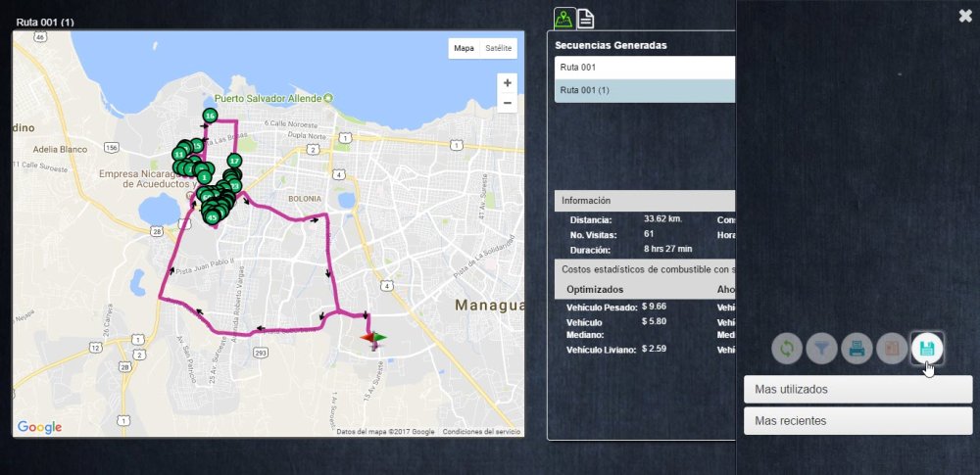980x475 pixels.
Task: Click stop marker 23 on map
Action: click(235, 186)
